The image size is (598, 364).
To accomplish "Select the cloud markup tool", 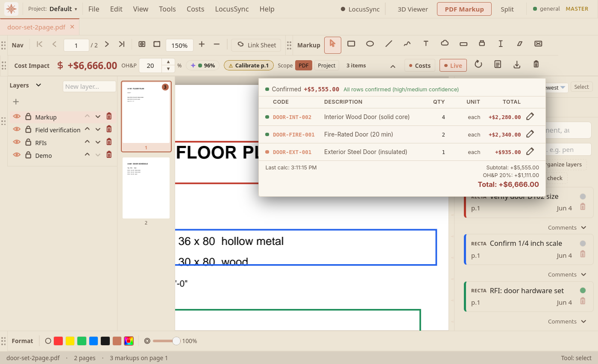I will [445, 44].
